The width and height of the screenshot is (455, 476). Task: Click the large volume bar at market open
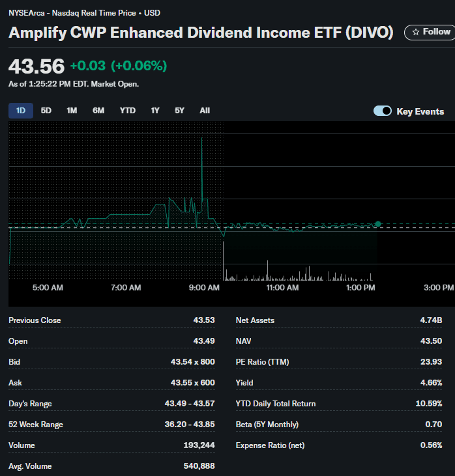[x=224, y=260]
